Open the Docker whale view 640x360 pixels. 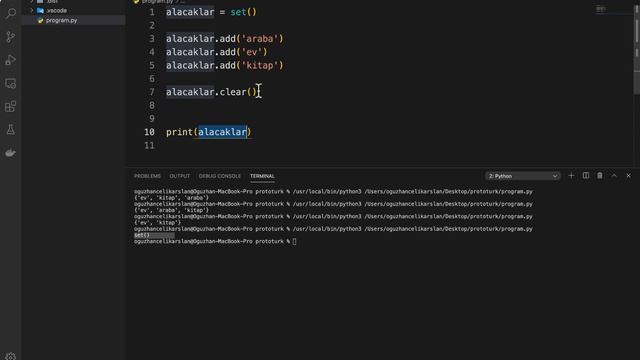[x=11, y=153]
